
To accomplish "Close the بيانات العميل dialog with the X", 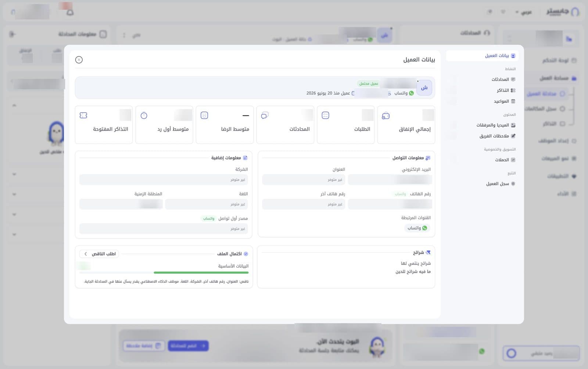I will [79, 60].
